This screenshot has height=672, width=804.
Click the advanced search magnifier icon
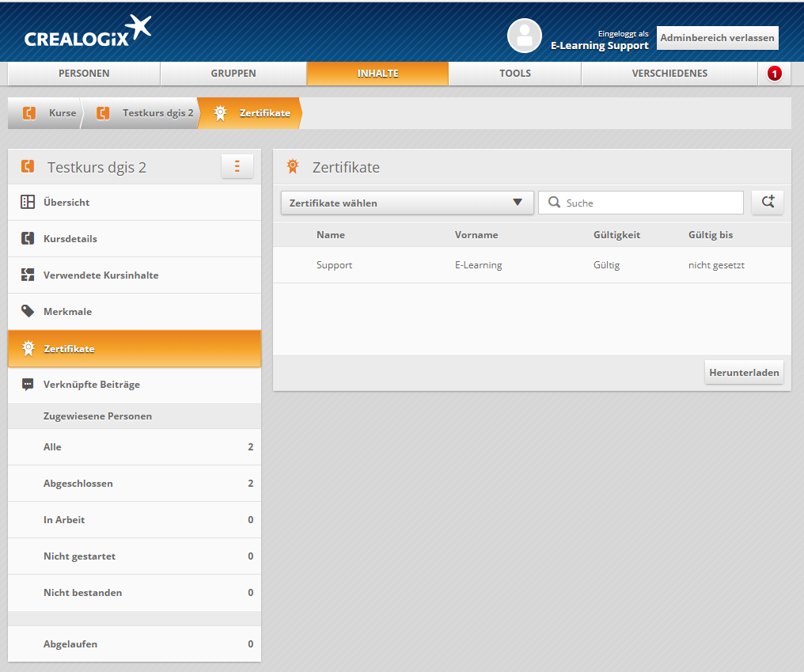coord(768,203)
